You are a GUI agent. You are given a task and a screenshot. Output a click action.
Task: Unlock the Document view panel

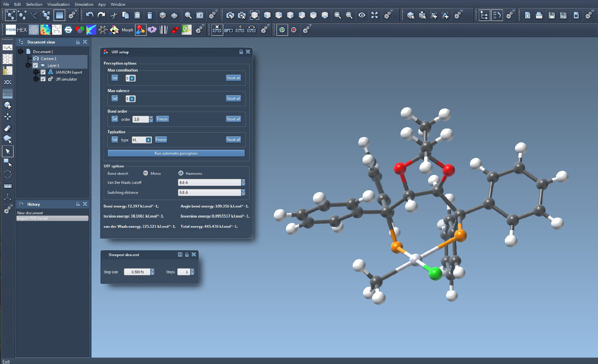click(78, 42)
